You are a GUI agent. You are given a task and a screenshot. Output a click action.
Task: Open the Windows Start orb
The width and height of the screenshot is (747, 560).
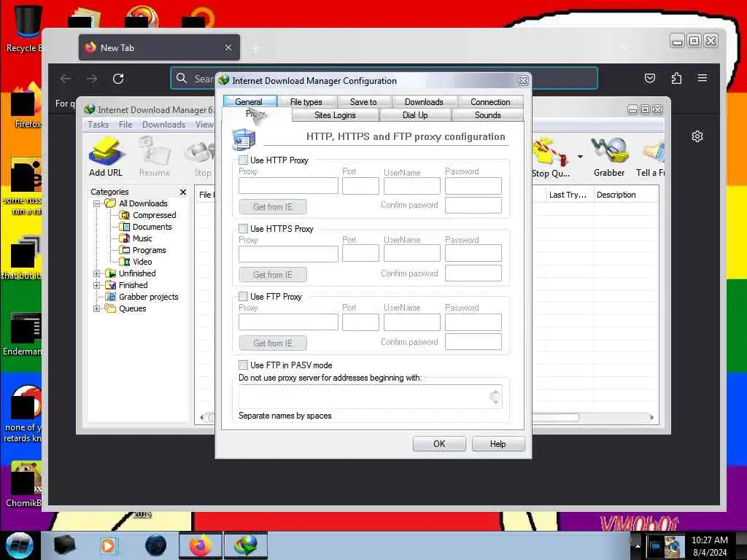click(x=20, y=545)
